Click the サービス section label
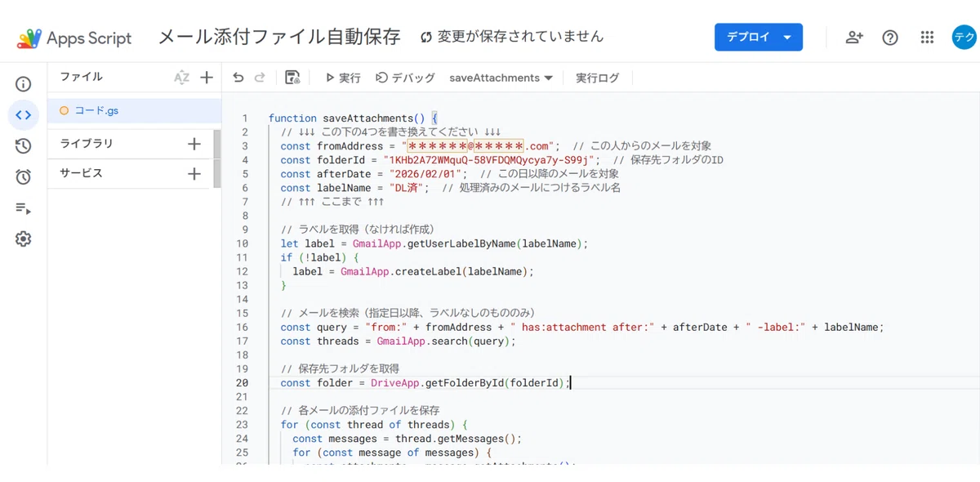The width and height of the screenshot is (980, 482). (x=81, y=173)
